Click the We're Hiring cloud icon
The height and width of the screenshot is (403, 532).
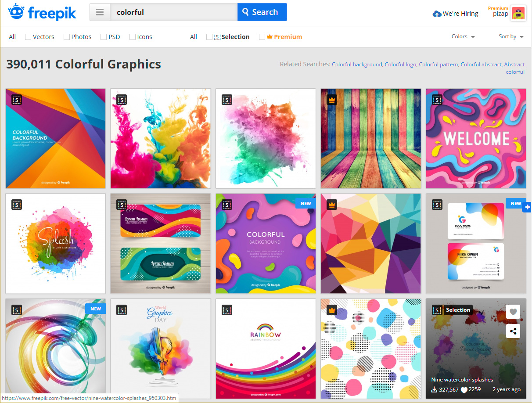coord(437,14)
